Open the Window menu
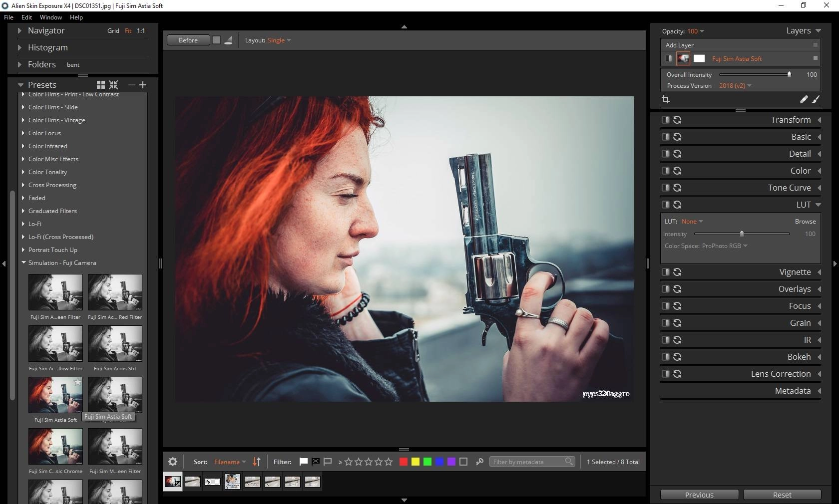The height and width of the screenshot is (504, 839). click(x=51, y=17)
